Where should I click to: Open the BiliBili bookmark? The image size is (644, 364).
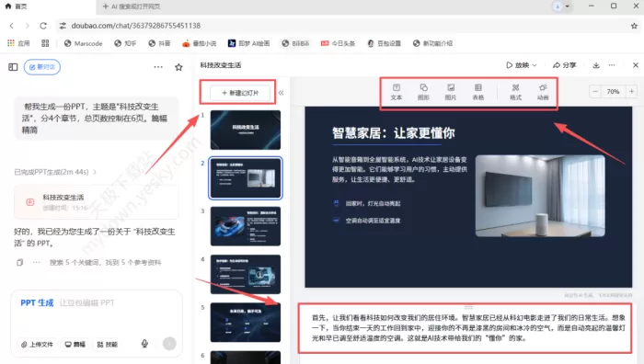[x=295, y=43]
